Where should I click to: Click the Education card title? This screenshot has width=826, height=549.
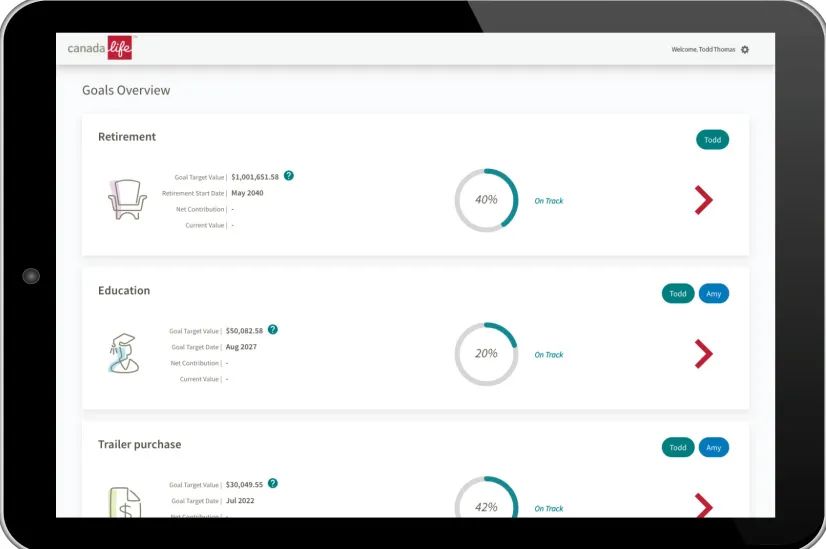tap(124, 290)
